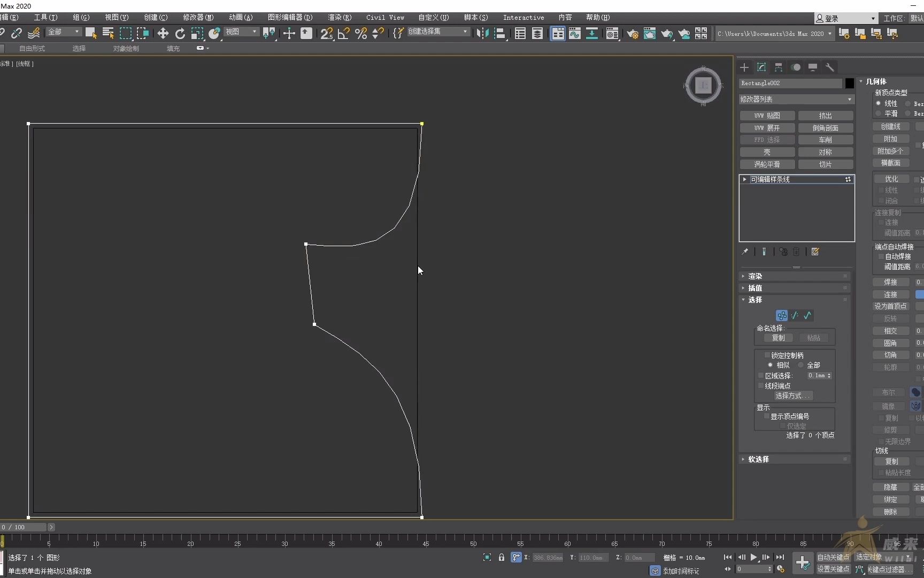Screen dimensions: 924x578
Task: Select 线性 new vertex type
Action: click(878, 103)
